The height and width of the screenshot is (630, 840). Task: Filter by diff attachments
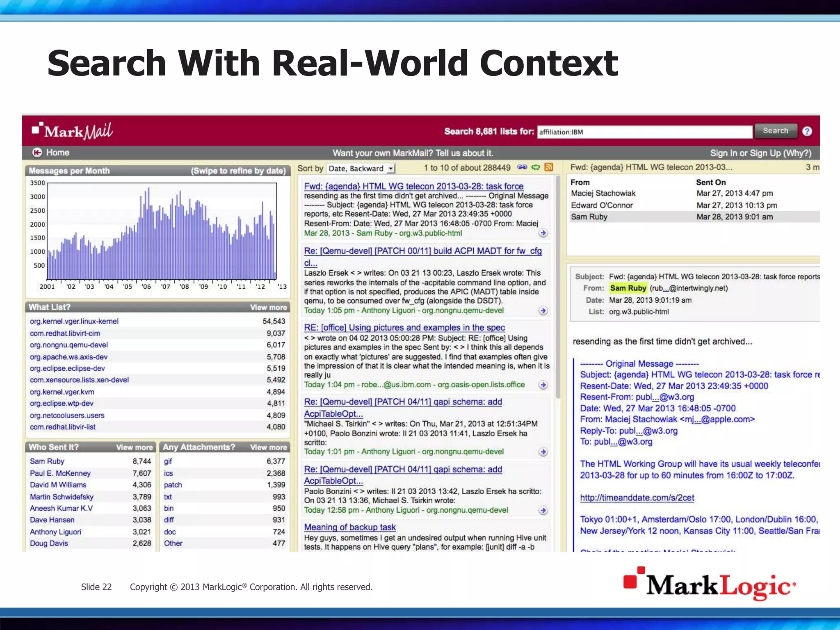click(x=169, y=520)
